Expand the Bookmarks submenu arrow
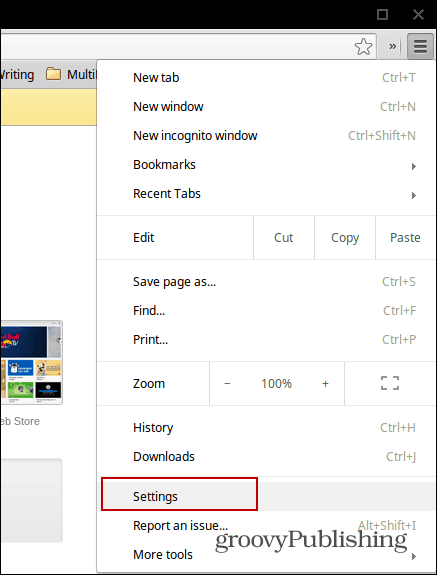 [x=414, y=166]
